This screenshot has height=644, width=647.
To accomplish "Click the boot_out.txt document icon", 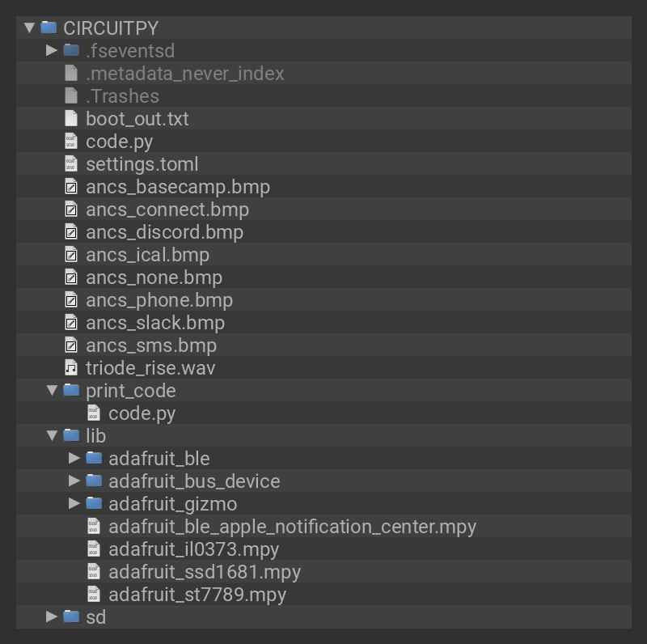I will pyautogui.click(x=71, y=119).
